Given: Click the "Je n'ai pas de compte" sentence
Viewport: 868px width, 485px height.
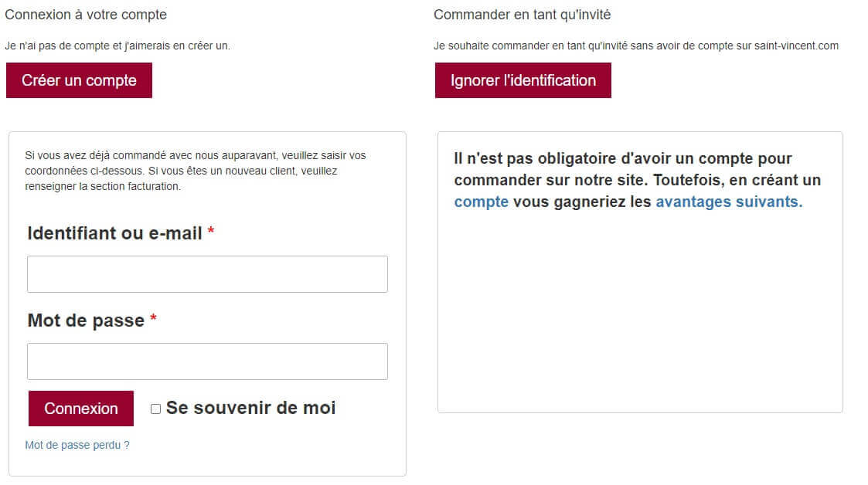Looking at the screenshot, I should tap(117, 46).
